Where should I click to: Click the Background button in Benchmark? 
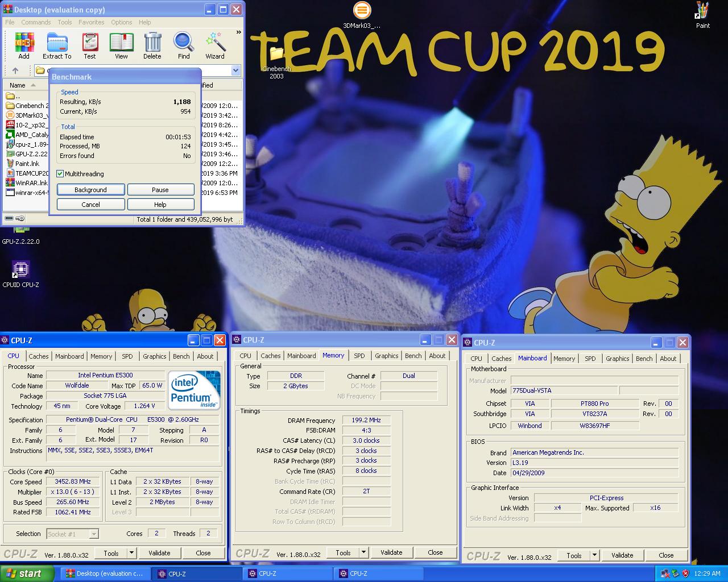point(90,190)
